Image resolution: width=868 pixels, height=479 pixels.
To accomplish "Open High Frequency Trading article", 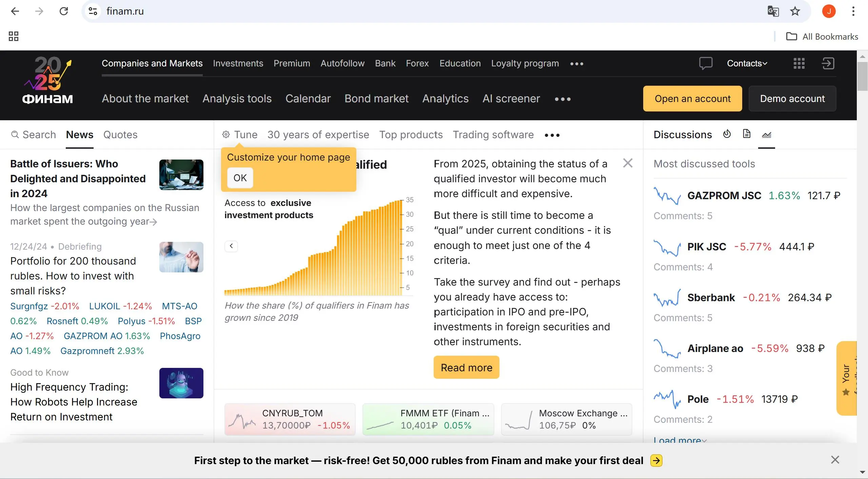I will click(74, 402).
